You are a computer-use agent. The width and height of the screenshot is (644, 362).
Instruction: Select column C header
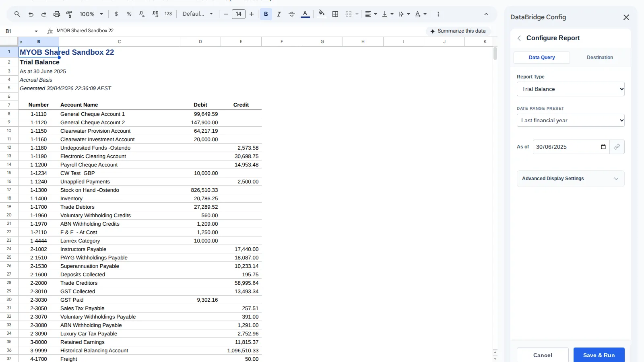[120, 41]
